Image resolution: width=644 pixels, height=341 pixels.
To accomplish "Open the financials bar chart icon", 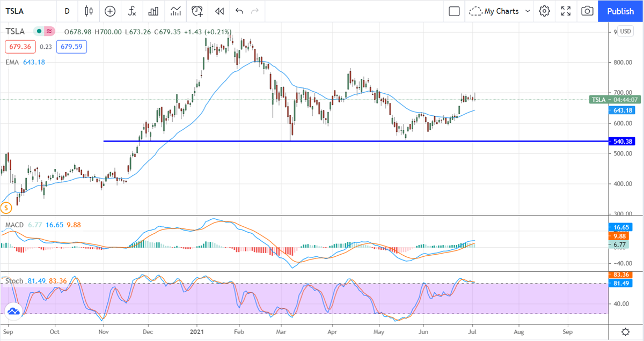I will tap(153, 11).
